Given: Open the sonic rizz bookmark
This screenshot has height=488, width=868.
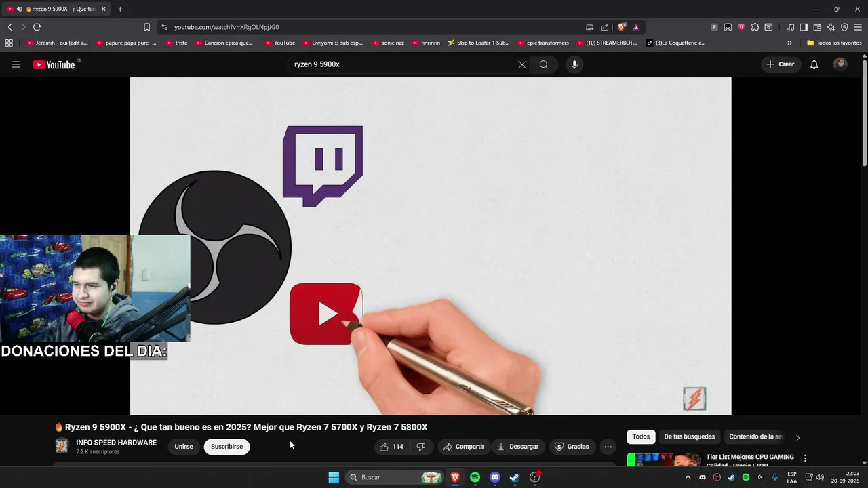Looking at the screenshot, I should click(388, 43).
